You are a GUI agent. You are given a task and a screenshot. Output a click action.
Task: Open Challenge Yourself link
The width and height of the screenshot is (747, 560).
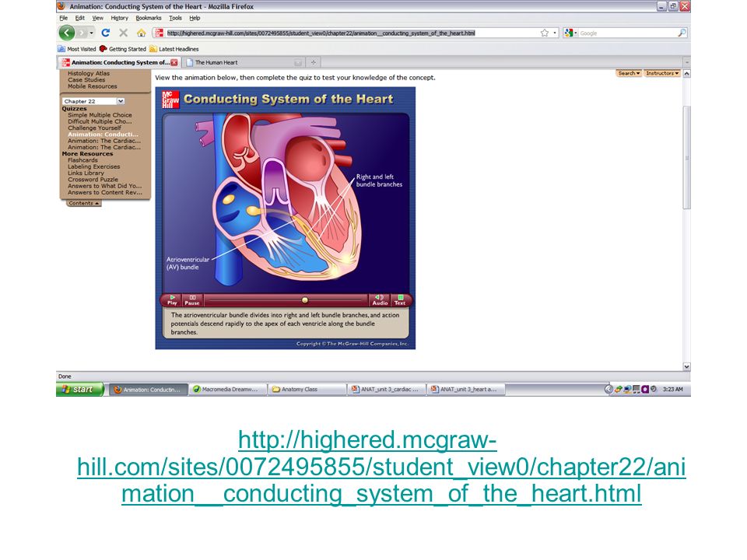click(94, 128)
